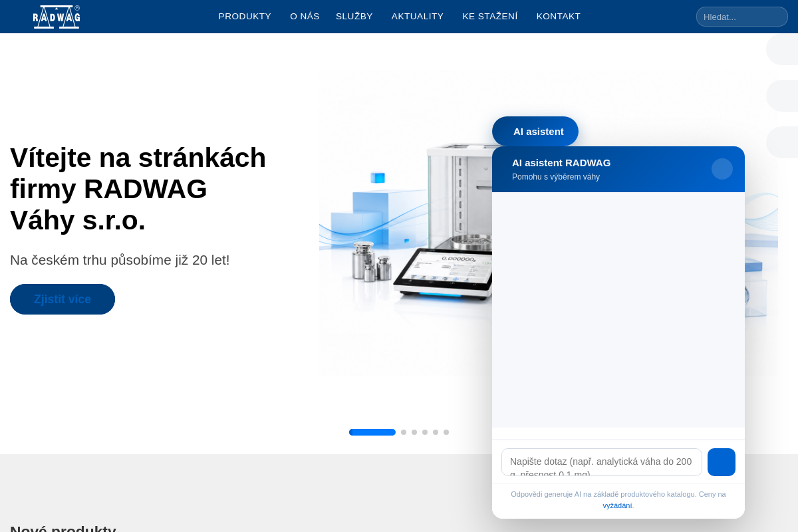The height and width of the screenshot is (532, 798).
Task: Go to the SLUŽBY page
Action: pyautogui.click(x=354, y=17)
